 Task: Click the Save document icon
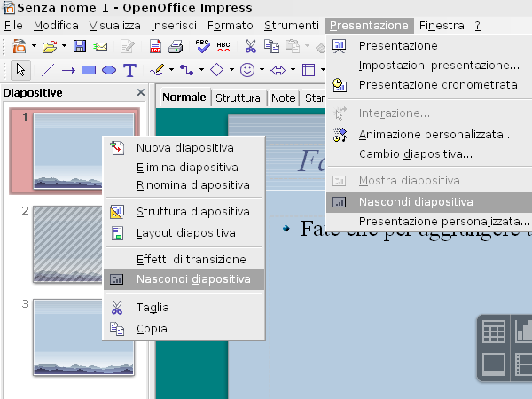pos(80,46)
